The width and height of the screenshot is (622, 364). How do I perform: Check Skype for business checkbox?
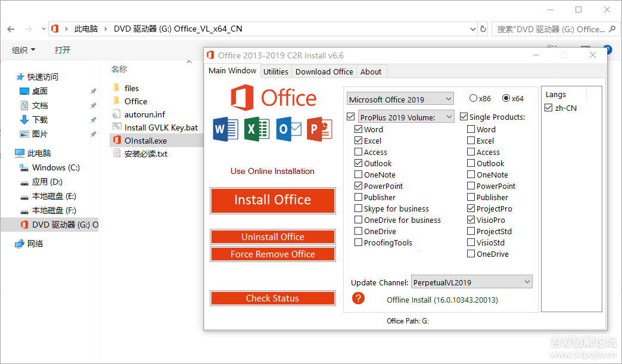click(x=358, y=209)
